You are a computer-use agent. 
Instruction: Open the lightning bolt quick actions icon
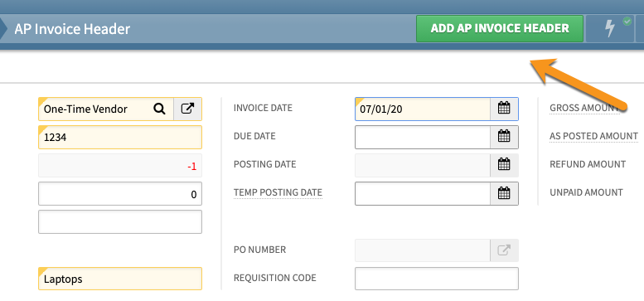[x=610, y=29]
